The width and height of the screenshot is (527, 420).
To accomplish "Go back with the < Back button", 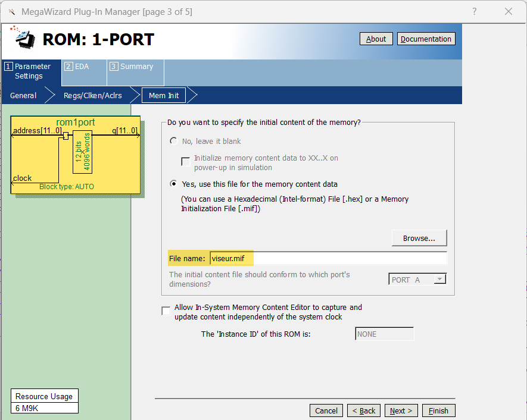I will coord(364,410).
